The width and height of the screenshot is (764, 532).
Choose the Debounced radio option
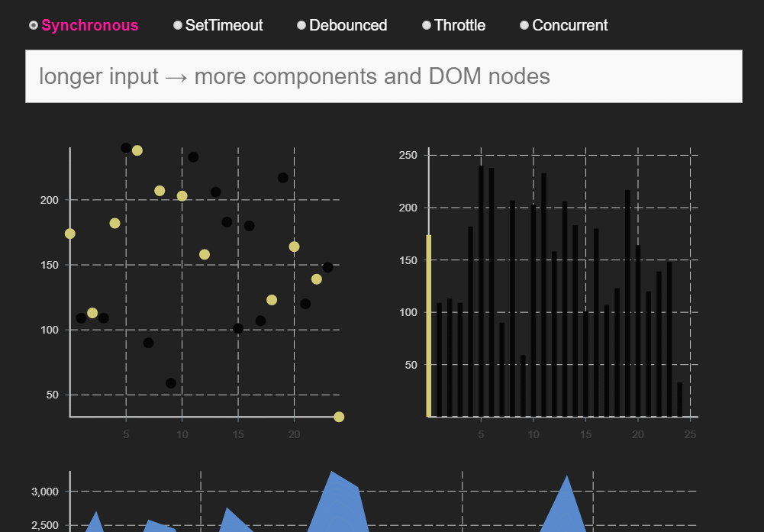(x=301, y=25)
